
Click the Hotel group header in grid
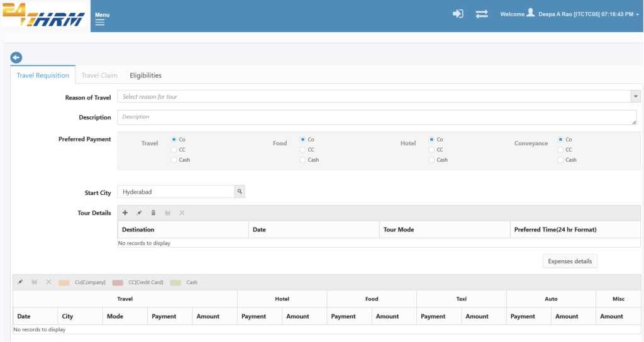click(x=282, y=299)
